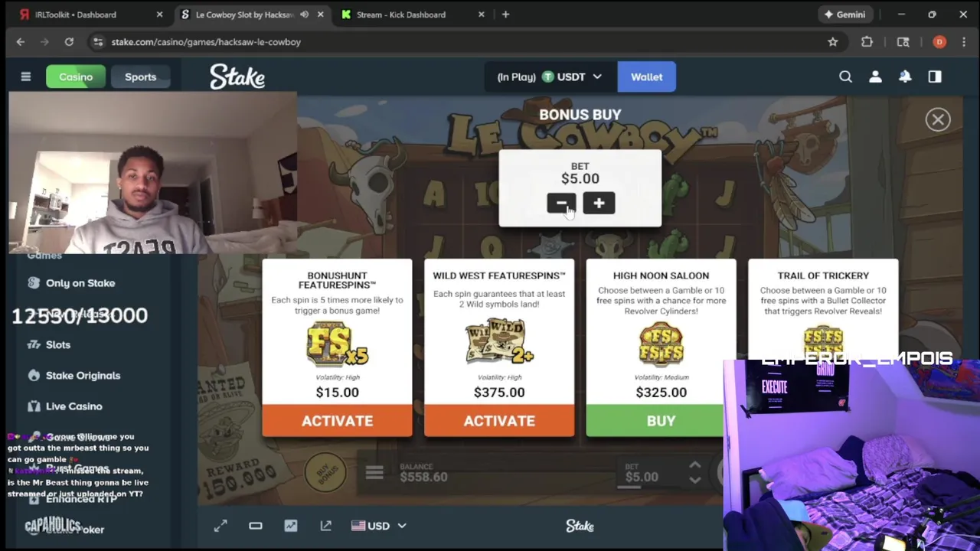Switch to the Sports tab
This screenshot has width=980, height=551.
pyautogui.click(x=140, y=77)
